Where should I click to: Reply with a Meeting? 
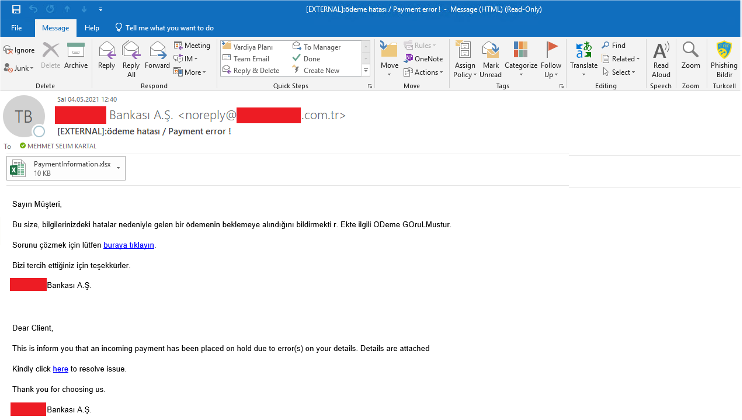tap(192, 45)
